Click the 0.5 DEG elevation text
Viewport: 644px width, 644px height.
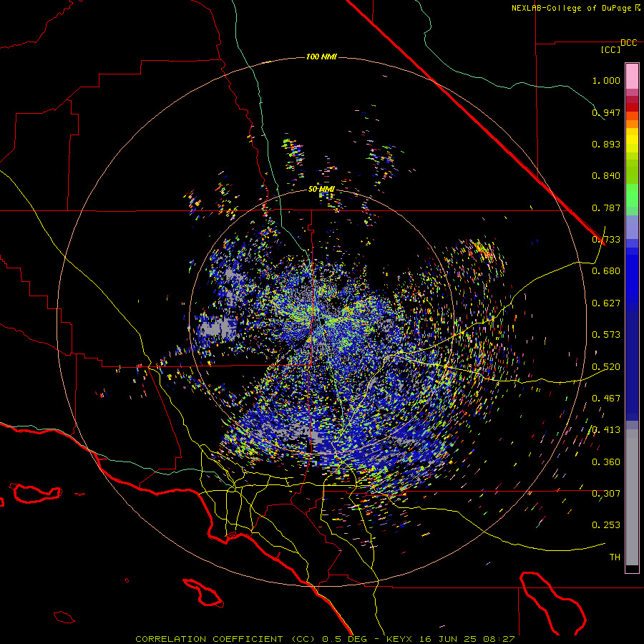pyautogui.click(x=343, y=639)
